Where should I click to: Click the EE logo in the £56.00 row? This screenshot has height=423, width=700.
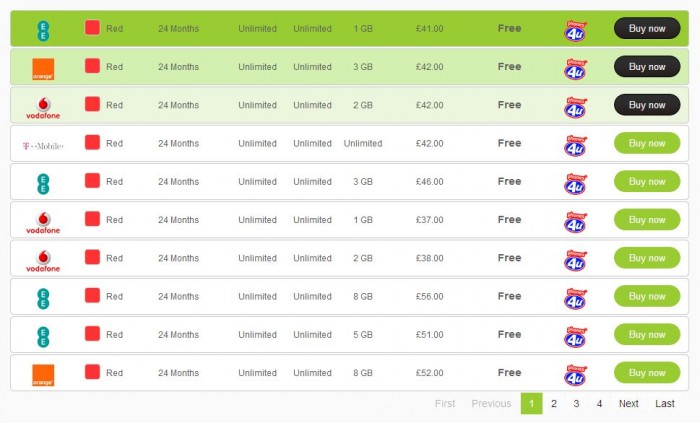[x=43, y=297]
